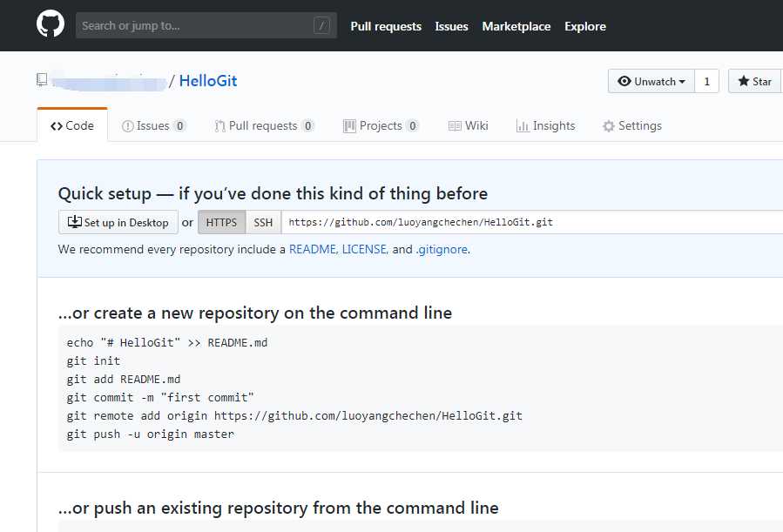
Task: Focus the Search or jump to field
Action: [206, 25]
